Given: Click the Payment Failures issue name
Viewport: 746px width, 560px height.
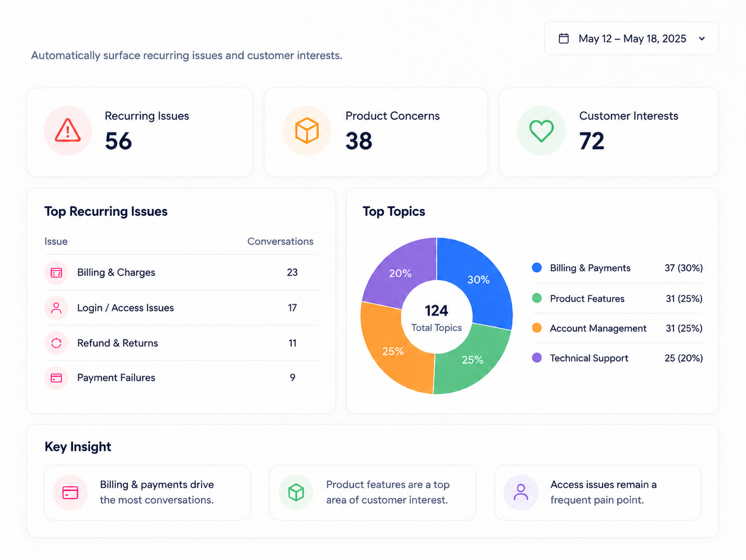Looking at the screenshot, I should pos(116,378).
